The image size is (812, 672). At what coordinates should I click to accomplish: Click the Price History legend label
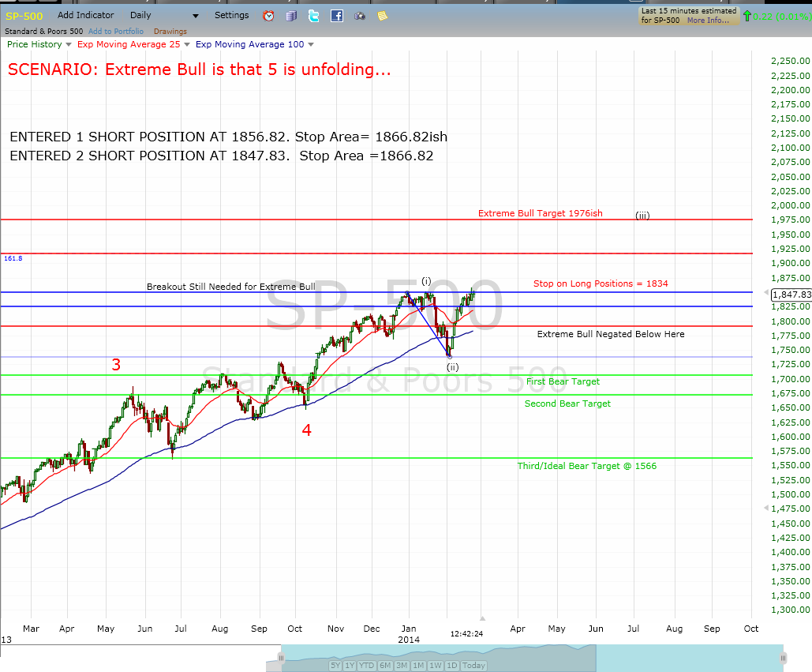click(x=34, y=44)
